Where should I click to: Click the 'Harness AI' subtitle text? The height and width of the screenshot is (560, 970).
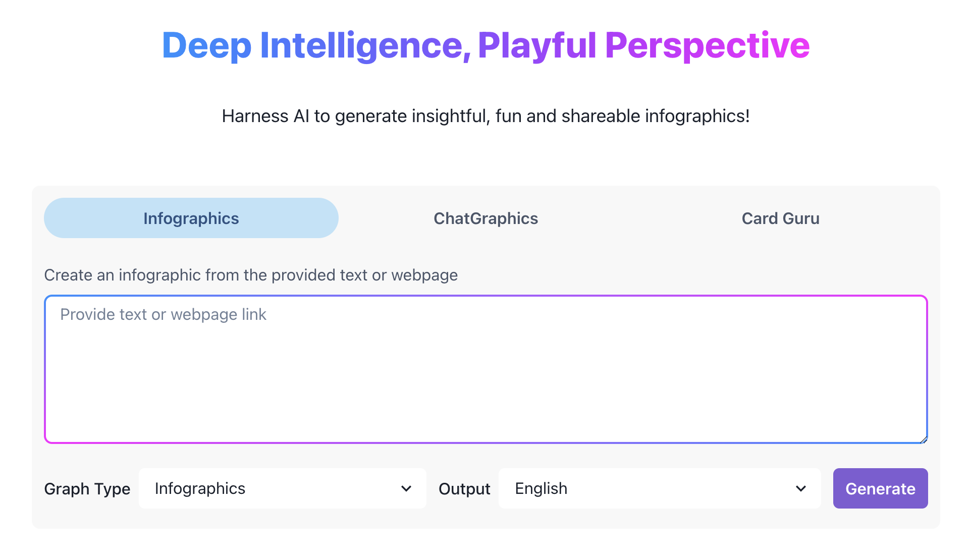[485, 116]
